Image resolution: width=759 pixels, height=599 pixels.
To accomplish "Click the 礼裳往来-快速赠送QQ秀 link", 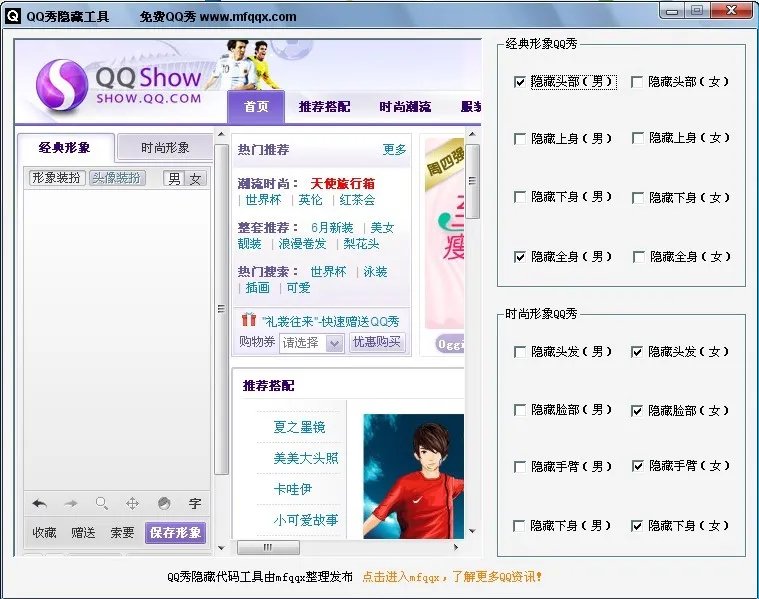I will tap(331, 321).
